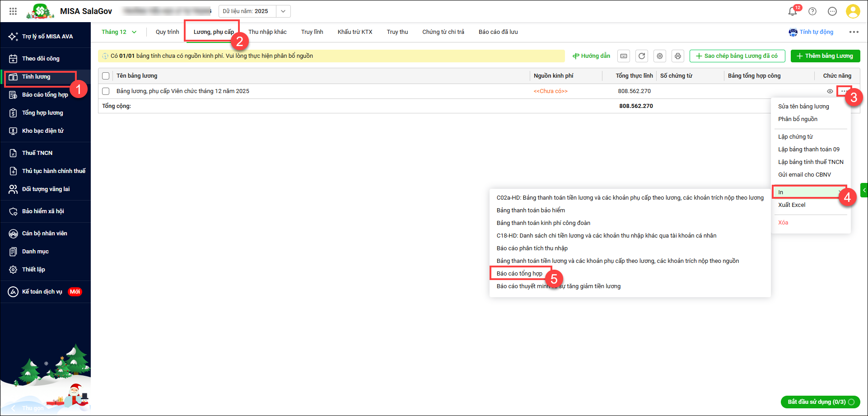Screen dimensions: 868x416
Task: Open the user avatar profile icon
Action: click(853, 11)
